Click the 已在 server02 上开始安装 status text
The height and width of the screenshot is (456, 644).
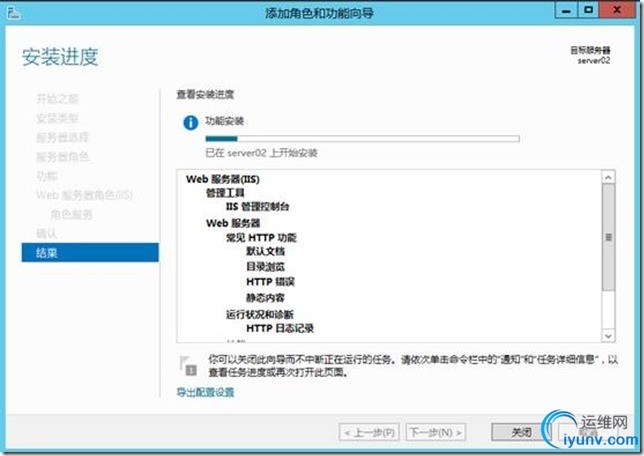[x=261, y=153]
